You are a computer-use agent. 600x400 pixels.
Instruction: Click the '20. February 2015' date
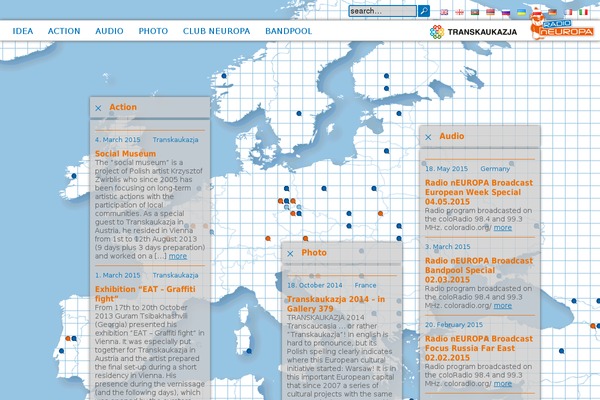453,325
